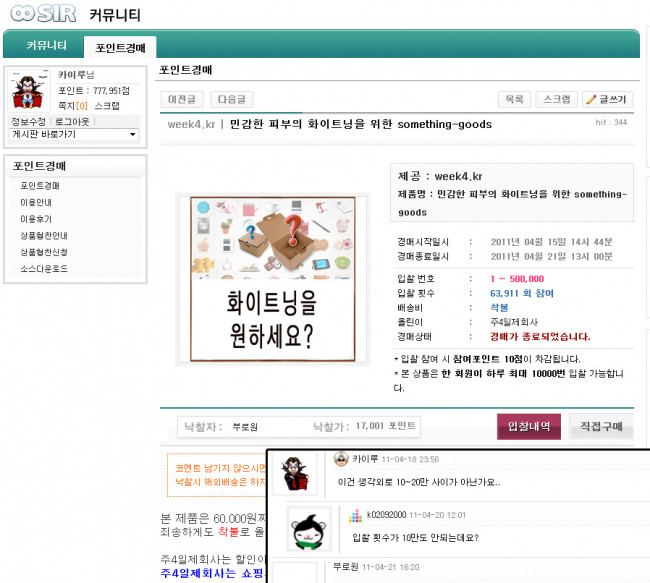
Task: Click the 목록 list button
Action: pos(514,100)
